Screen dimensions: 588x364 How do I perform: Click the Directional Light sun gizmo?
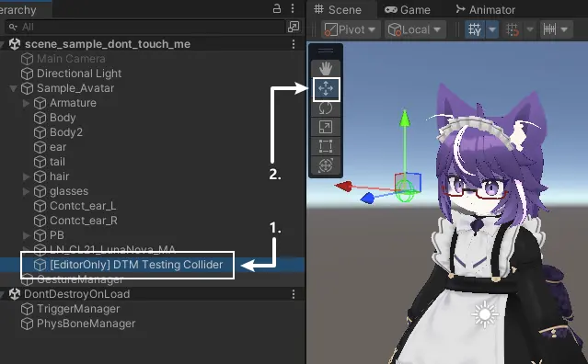485,314
